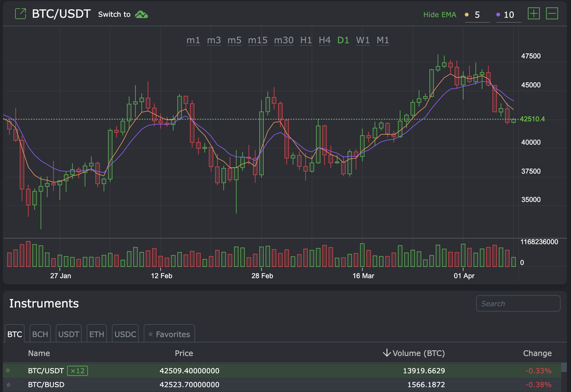Click the purple EMA 10 color dot

coord(498,15)
